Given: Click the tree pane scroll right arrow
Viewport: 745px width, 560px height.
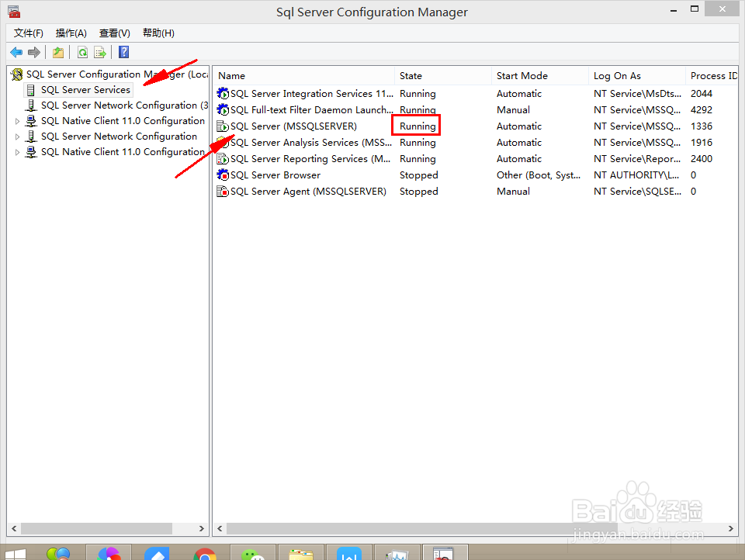Looking at the screenshot, I should (x=202, y=528).
